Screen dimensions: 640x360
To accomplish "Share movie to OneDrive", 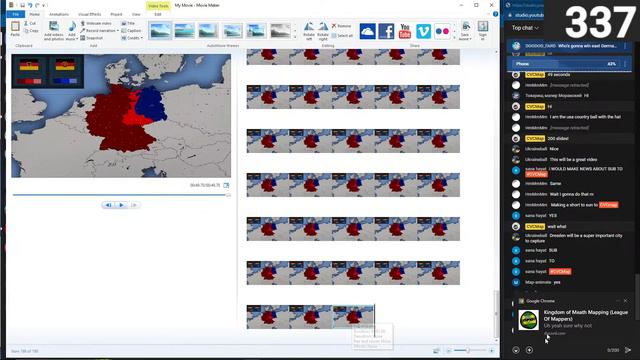I will (x=367, y=31).
